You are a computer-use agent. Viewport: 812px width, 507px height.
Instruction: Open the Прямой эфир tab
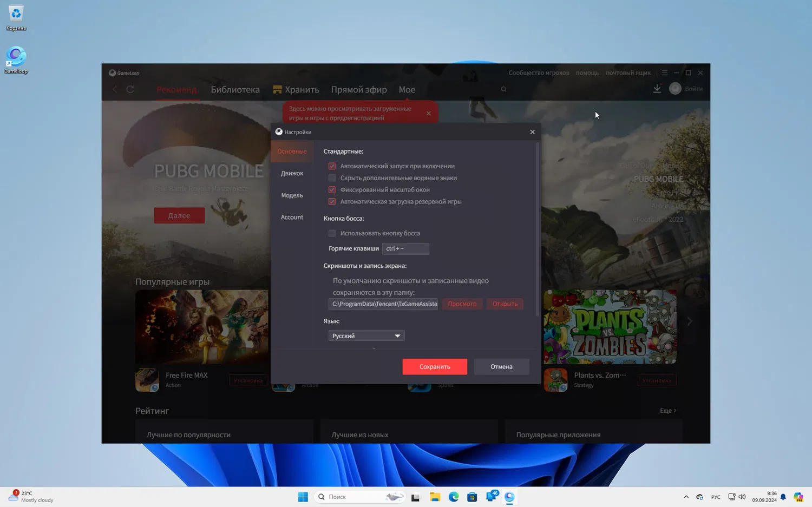tap(359, 90)
